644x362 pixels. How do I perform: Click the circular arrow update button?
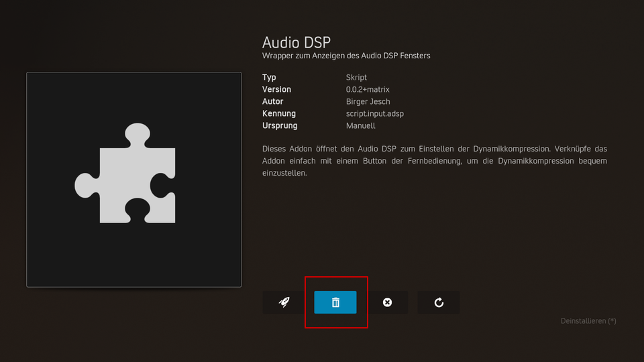(x=439, y=302)
